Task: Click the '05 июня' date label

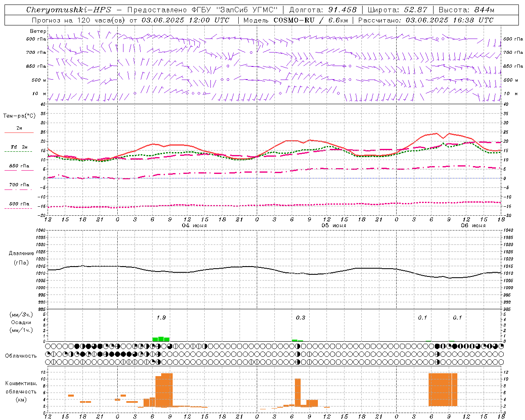Action: 334,226
